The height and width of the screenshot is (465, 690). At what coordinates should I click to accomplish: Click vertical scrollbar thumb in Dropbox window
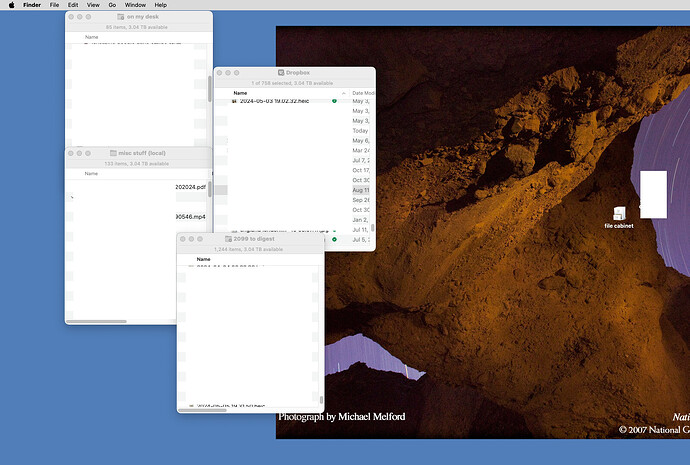(x=373, y=228)
